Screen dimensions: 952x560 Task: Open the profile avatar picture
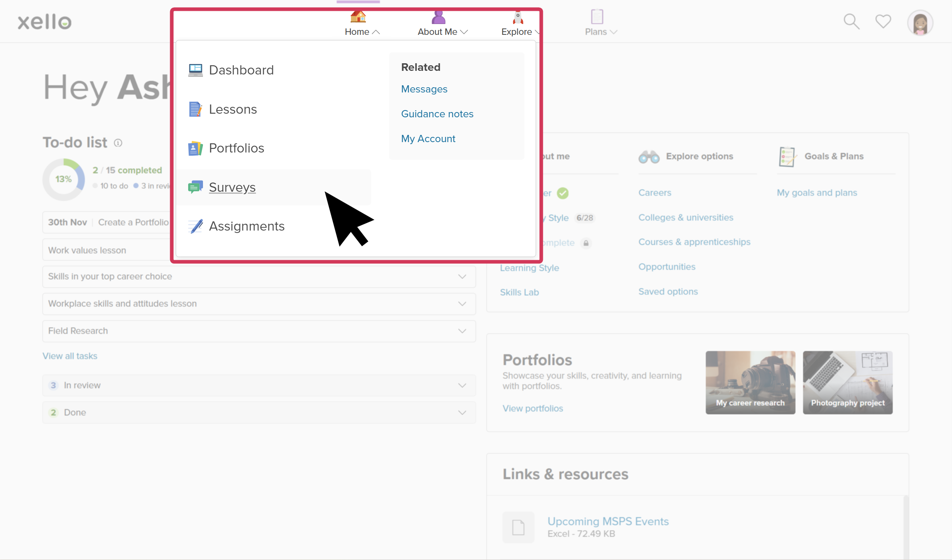[920, 23]
